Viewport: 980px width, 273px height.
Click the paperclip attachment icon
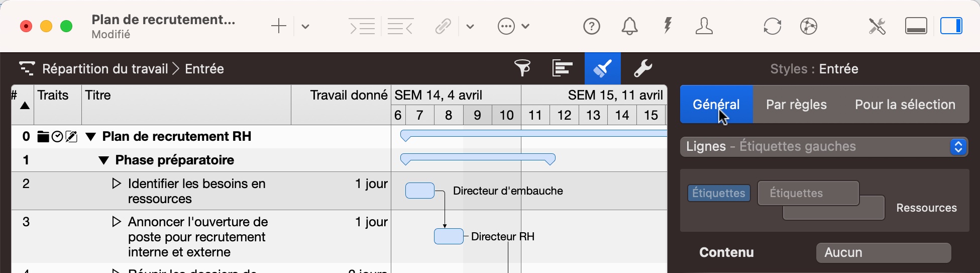[443, 26]
